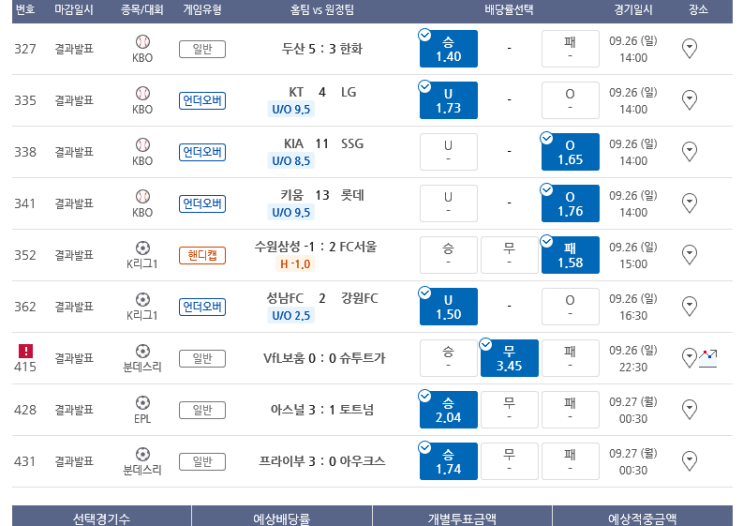
Task: Click U/O 2.5 label under 성남FC
Action: click(291, 316)
